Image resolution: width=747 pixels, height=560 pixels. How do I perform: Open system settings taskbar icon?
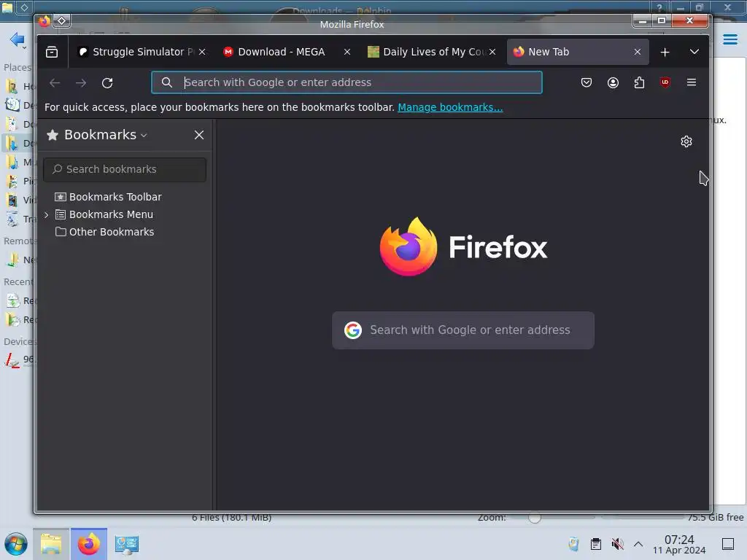click(127, 544)
